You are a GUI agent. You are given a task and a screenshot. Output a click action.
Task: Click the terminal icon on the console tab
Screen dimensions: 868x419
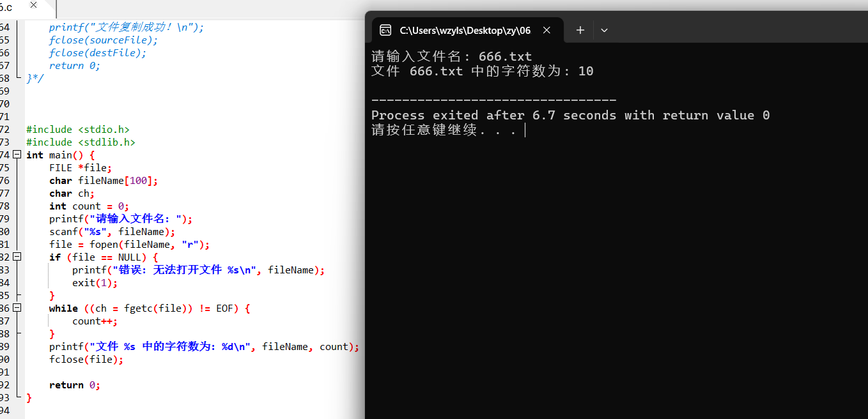385,30
